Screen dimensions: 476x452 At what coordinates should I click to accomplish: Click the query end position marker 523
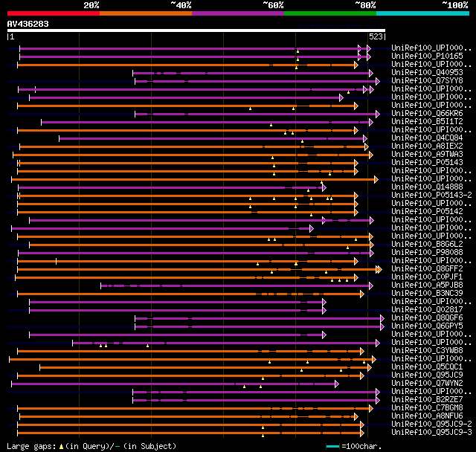point(377,36)
